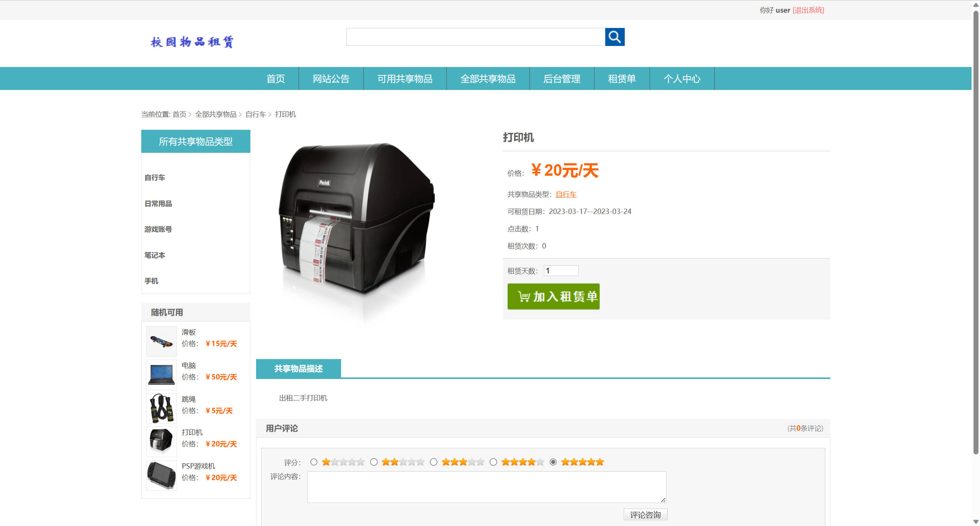
Task: Open the 网站公告 menu item
Action: [331, 78]
